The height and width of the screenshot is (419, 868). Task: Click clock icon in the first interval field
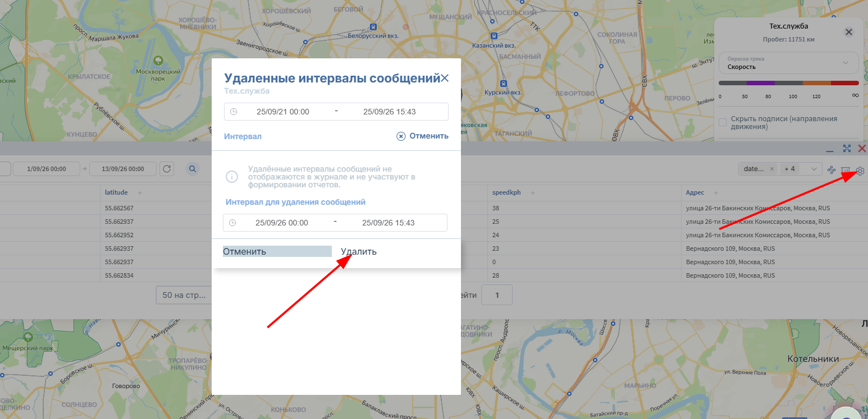pyautogui.click(x=234, y=112)
